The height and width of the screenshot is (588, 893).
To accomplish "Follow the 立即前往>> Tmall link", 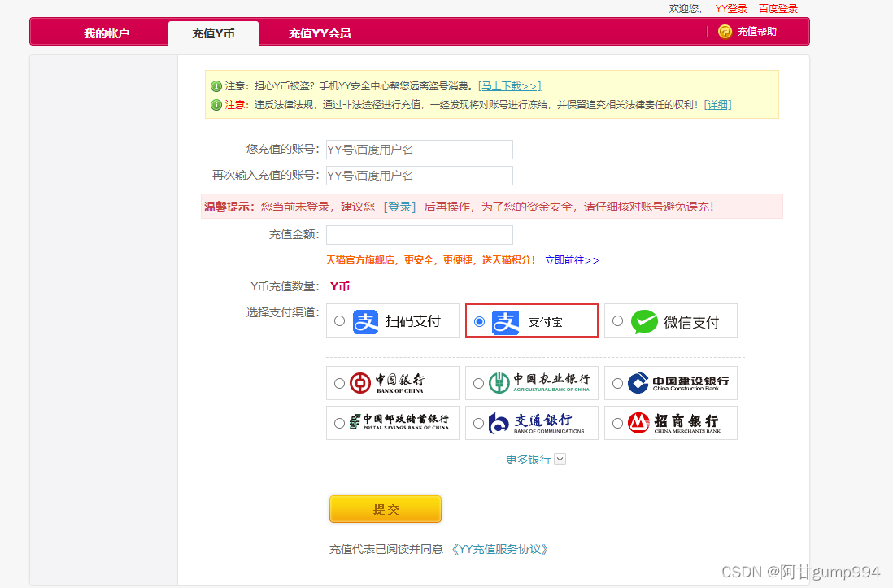I will 572,260.
